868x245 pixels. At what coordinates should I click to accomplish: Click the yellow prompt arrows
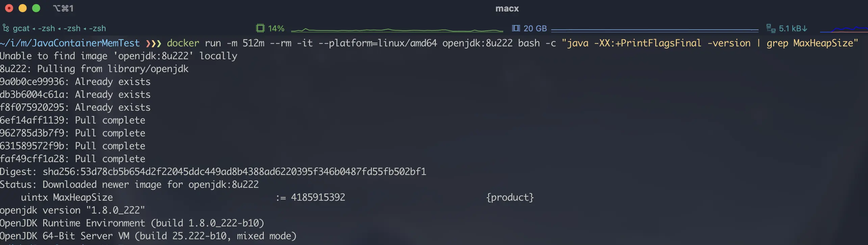point(154,43)
